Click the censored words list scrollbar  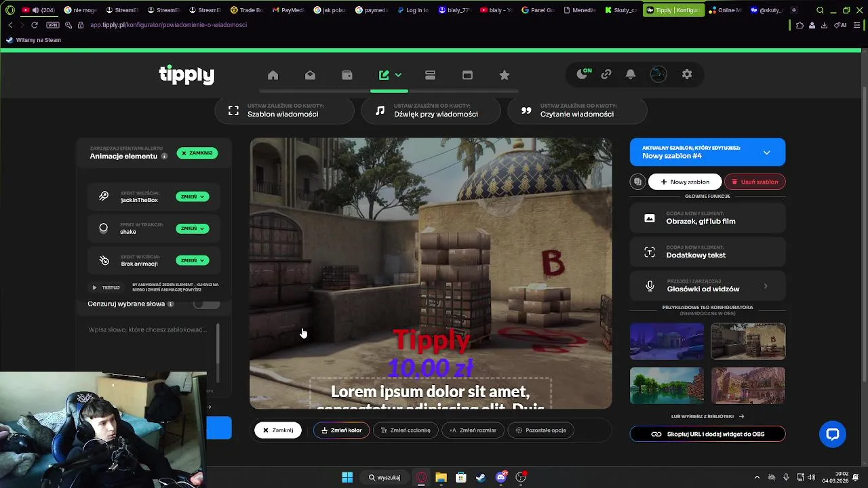pyautogui.click(x=218, y=352)
